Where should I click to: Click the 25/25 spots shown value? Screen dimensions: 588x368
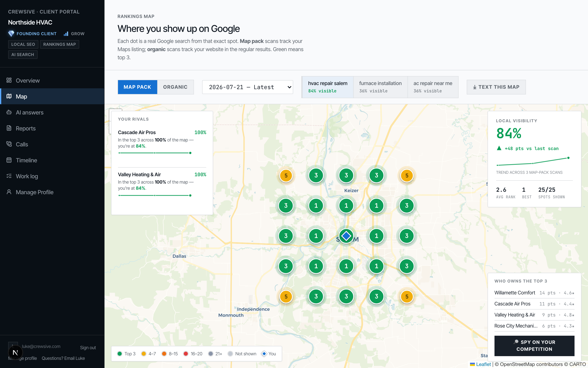[x=547, y=190]
